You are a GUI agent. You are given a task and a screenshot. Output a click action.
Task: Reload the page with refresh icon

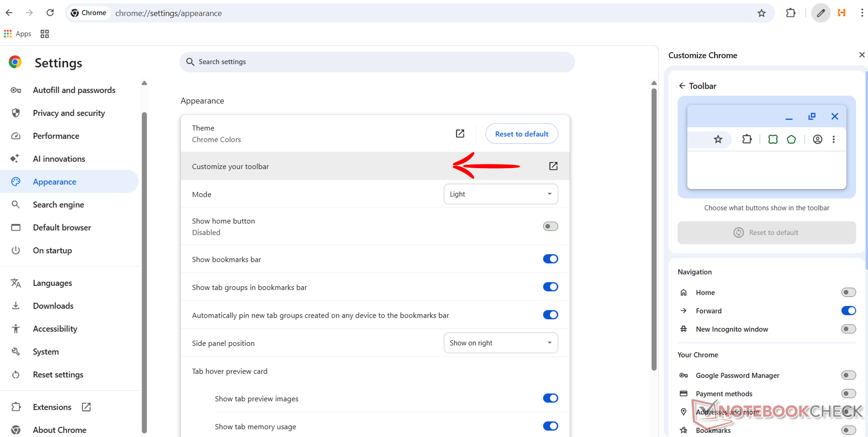pyautogui.click(x=50, y=13)
